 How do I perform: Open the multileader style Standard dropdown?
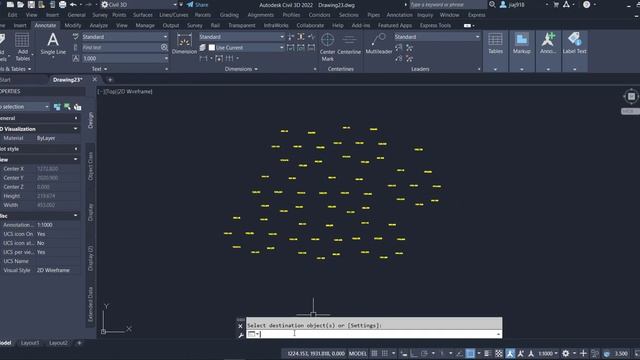(437, 37)
